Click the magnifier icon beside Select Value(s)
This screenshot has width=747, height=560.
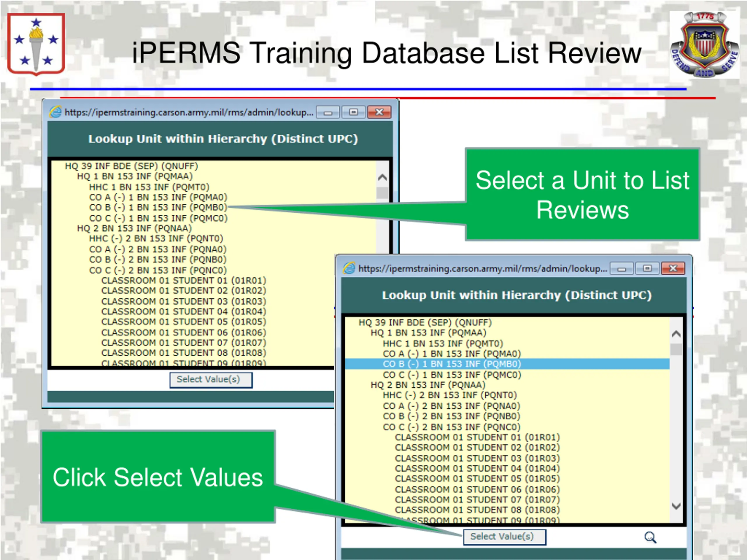650,537
